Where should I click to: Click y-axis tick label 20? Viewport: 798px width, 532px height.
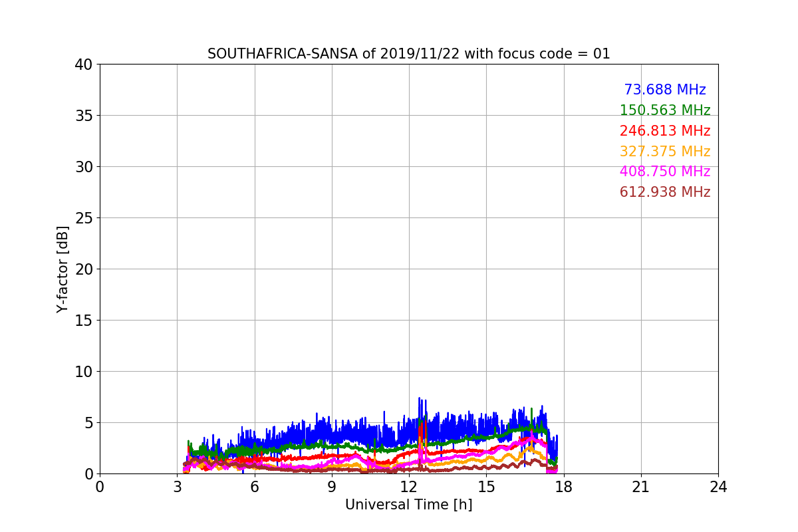[x=84, y=269]
